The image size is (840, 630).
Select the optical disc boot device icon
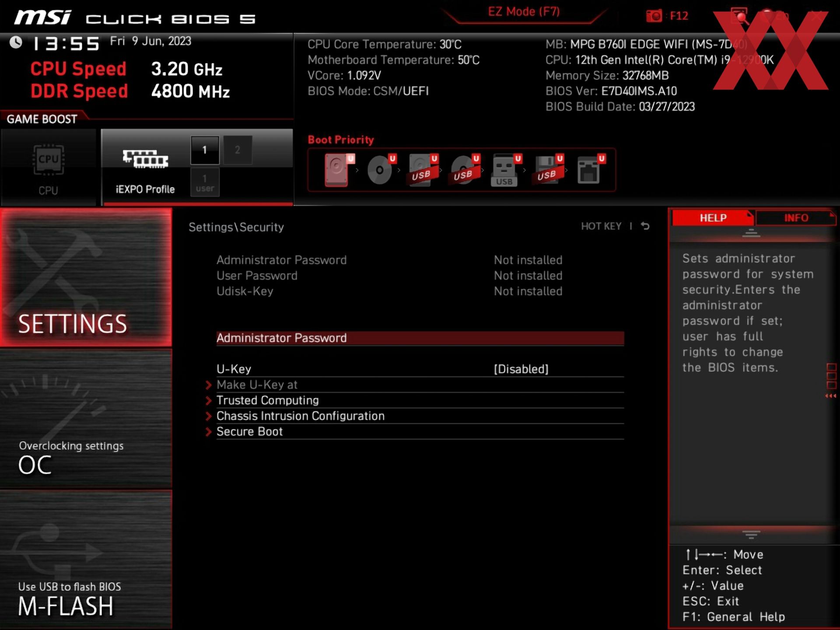tap(380, 170)
